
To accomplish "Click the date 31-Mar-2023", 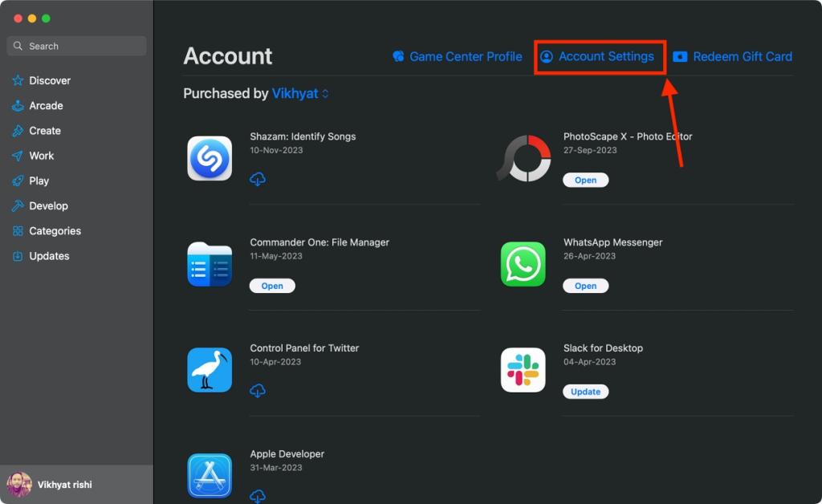I will coord(276,467).
